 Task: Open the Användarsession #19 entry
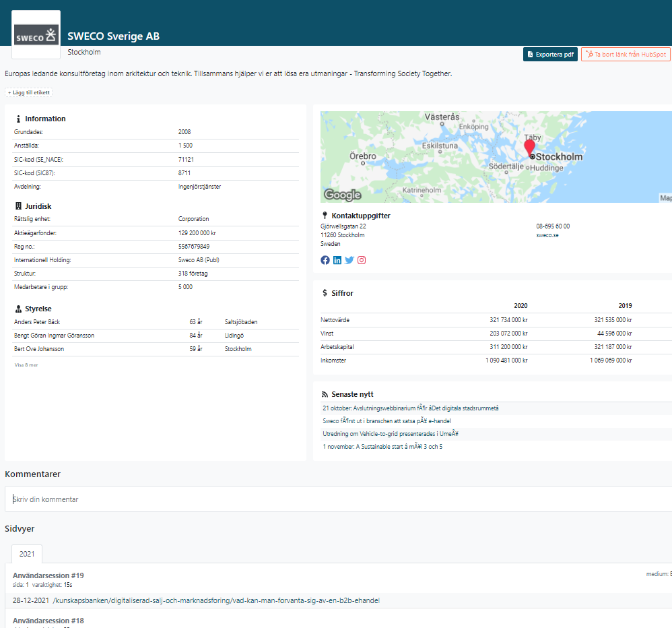tap(48, 575)
